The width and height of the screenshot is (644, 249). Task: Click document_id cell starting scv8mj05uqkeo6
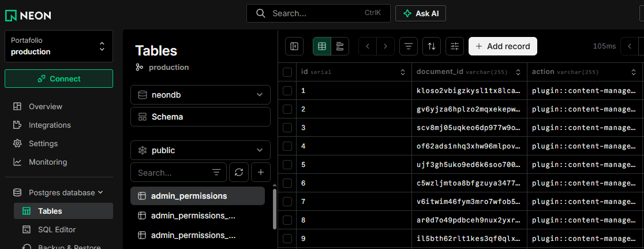coord(469,127)
